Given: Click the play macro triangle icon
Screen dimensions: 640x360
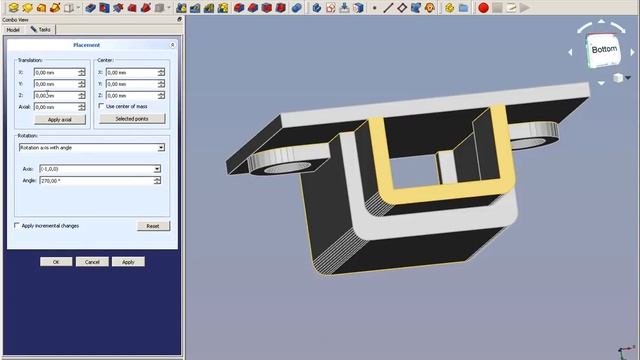Looking at the screenshot, I should click(525, 7).
